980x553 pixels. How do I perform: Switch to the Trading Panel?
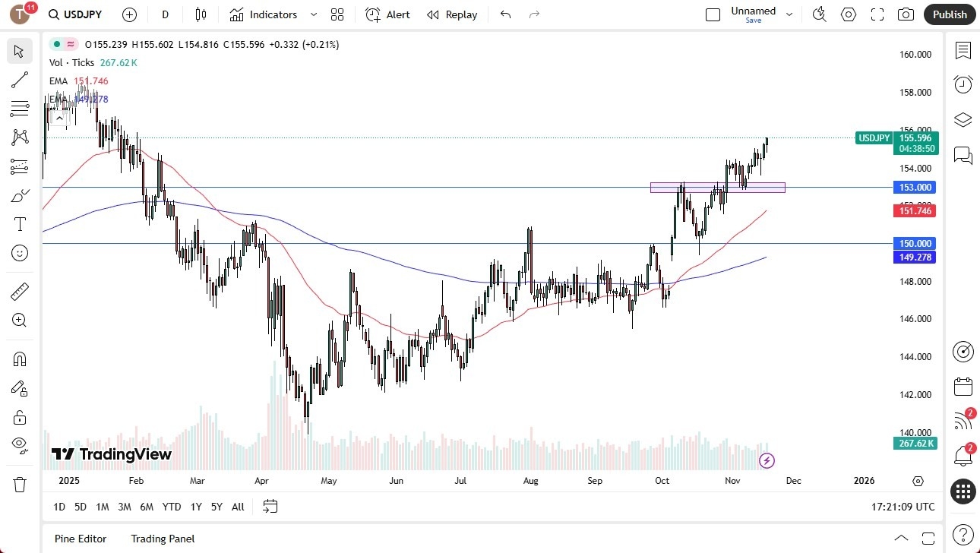(x=163, y=539)
